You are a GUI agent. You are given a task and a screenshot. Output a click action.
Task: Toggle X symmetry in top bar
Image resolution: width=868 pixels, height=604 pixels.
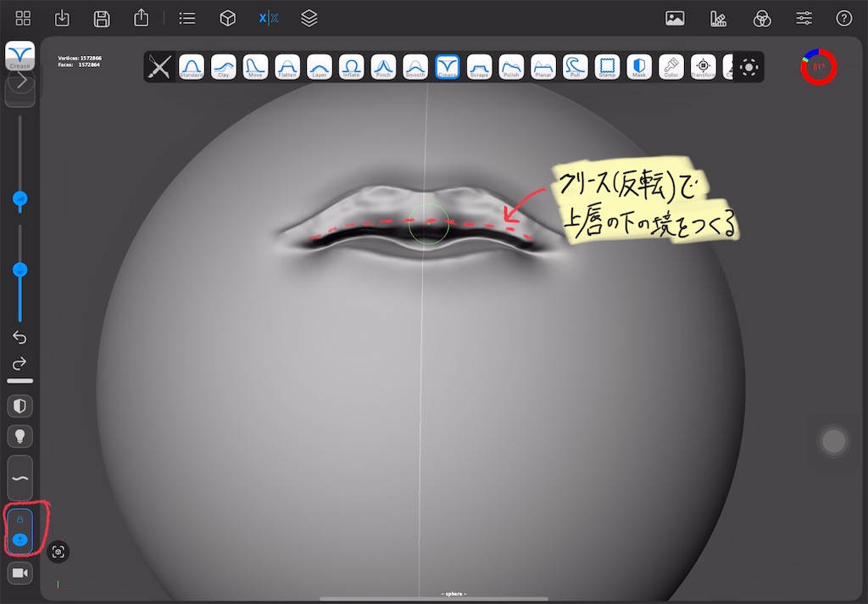269,19
